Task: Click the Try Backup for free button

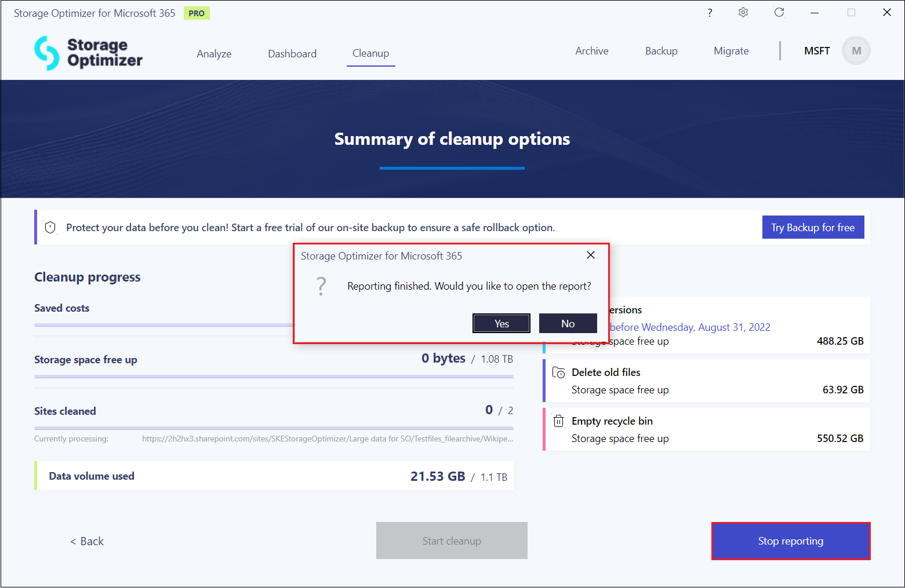Action: 812,228
